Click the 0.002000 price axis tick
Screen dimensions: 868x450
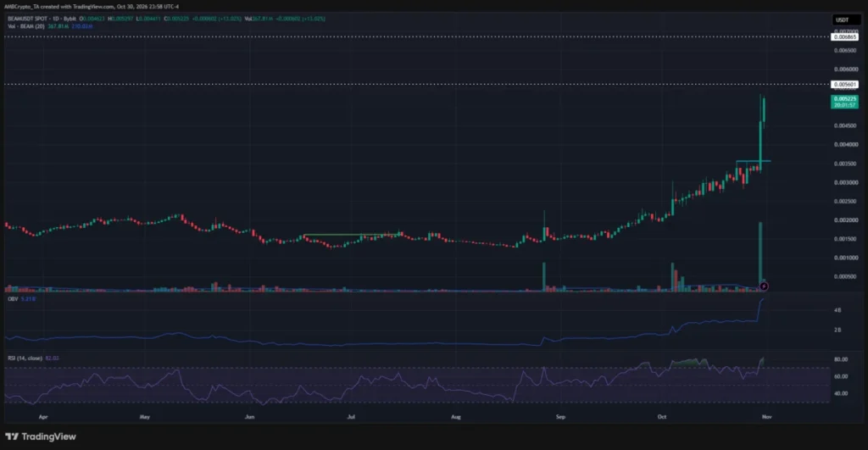point(845,219)
